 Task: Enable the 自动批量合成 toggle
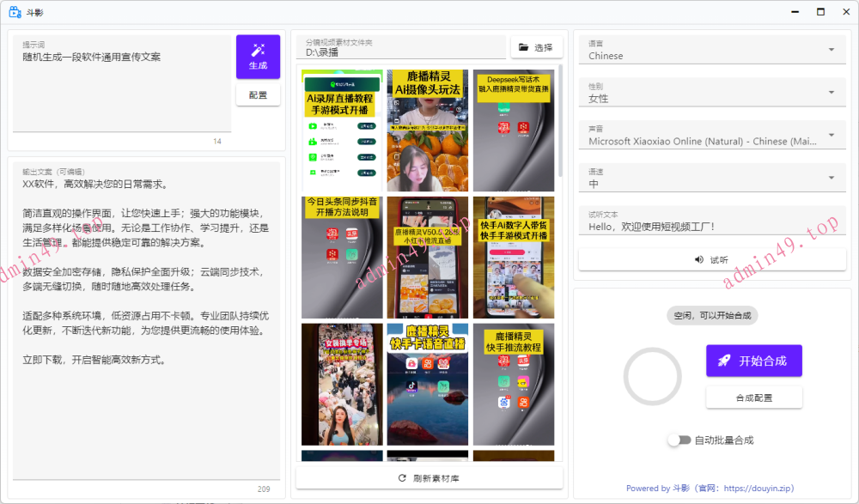point(678,440)
